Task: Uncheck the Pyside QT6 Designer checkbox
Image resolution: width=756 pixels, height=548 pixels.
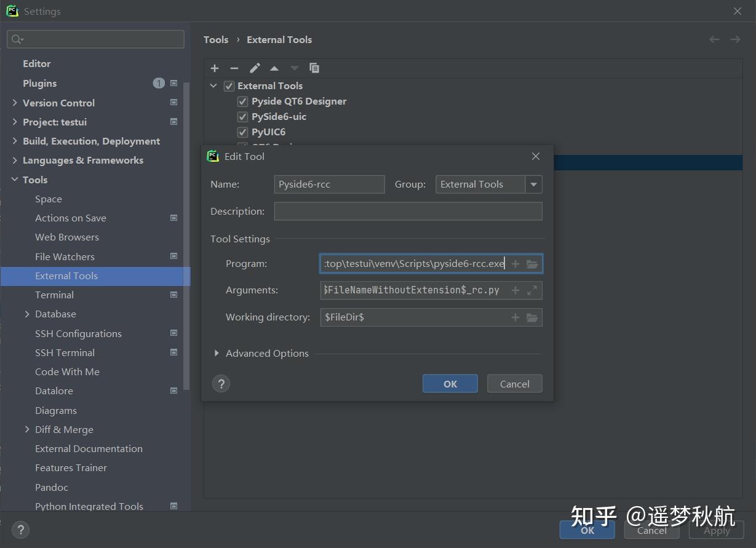Action: pos(242,101)
